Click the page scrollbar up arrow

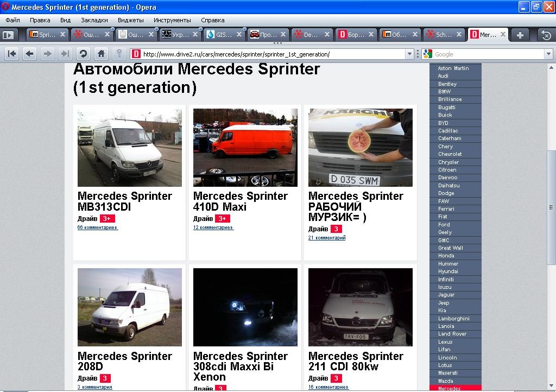pos(551,67)
